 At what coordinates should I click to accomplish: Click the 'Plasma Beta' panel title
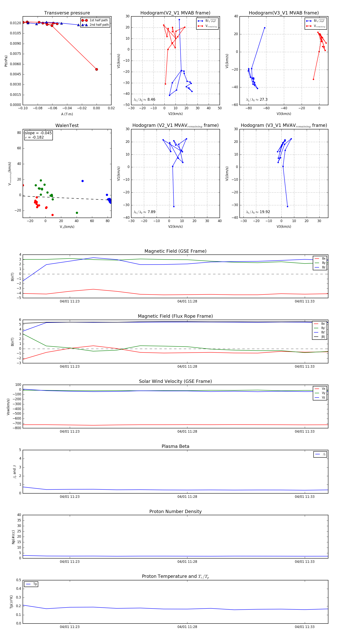pyautogui.click(x=175, y=446)
